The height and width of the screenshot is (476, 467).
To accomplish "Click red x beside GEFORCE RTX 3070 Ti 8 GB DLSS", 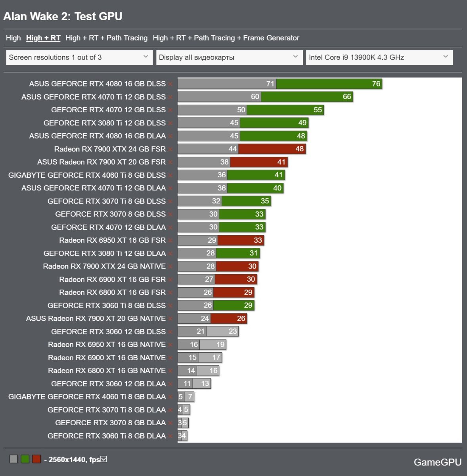I will tap(170, 202).
